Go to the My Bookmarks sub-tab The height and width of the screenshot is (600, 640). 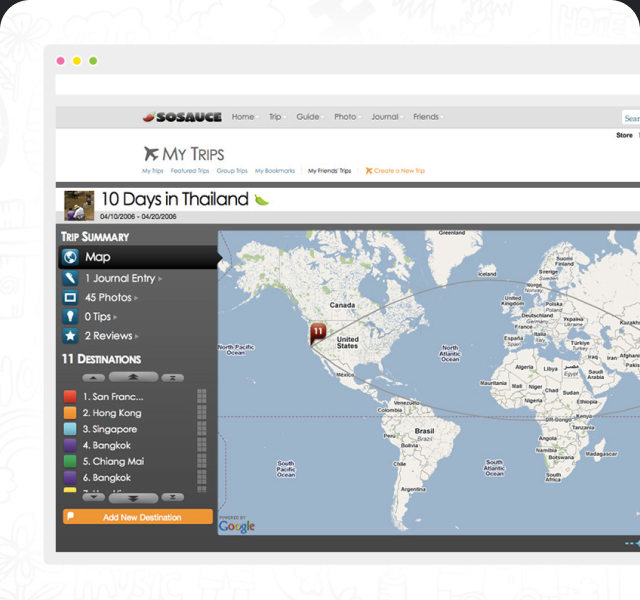(275, 171)
